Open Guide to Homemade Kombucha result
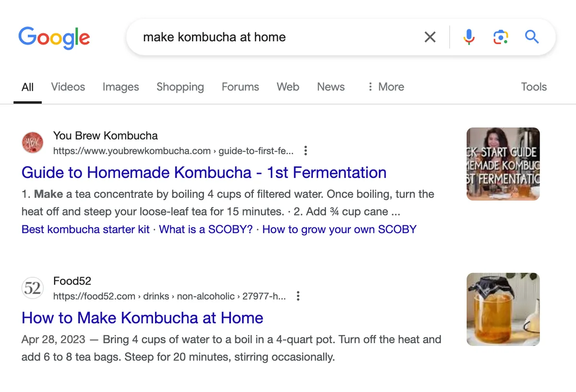Image resolution: width=576 pixels, height=392 pixels. pos(204,172)
